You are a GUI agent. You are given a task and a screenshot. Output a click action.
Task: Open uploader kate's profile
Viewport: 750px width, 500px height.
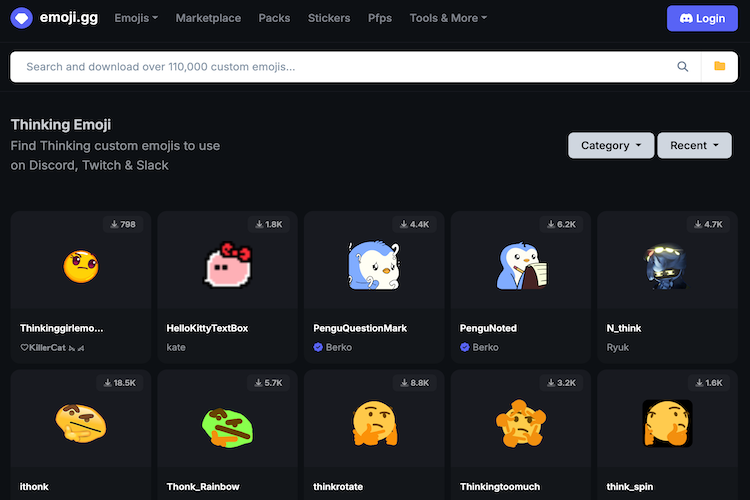click(176, 347)
